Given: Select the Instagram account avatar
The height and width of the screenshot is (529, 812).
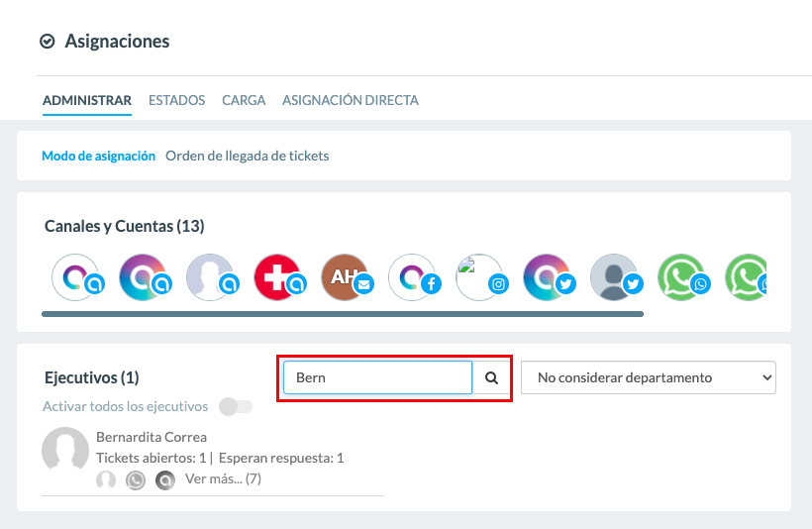Looking at the screenshot, I should (479, 277).
